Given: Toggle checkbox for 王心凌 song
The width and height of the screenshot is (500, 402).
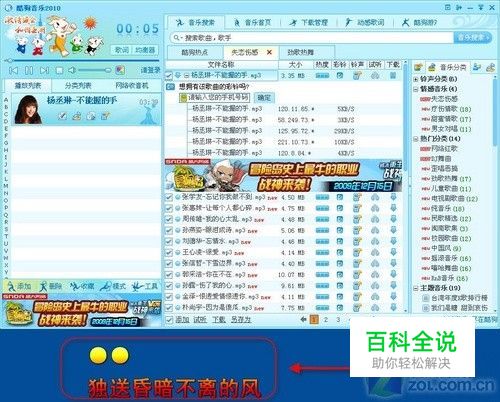Looking at the screenshot, I should coord(169,253).
